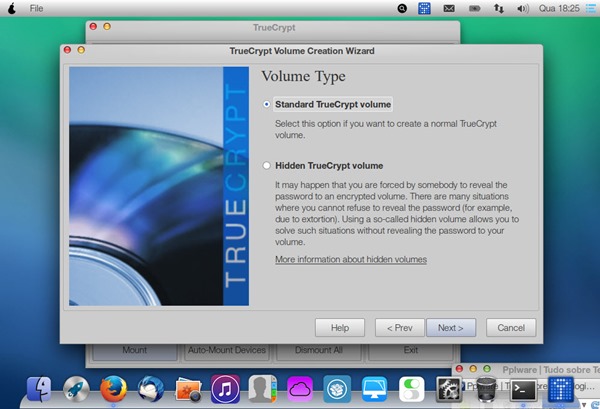The width and height of the screenshot is (600, 409).
Task: Close the background TrueCrypt window with red button
Action: 93,26
